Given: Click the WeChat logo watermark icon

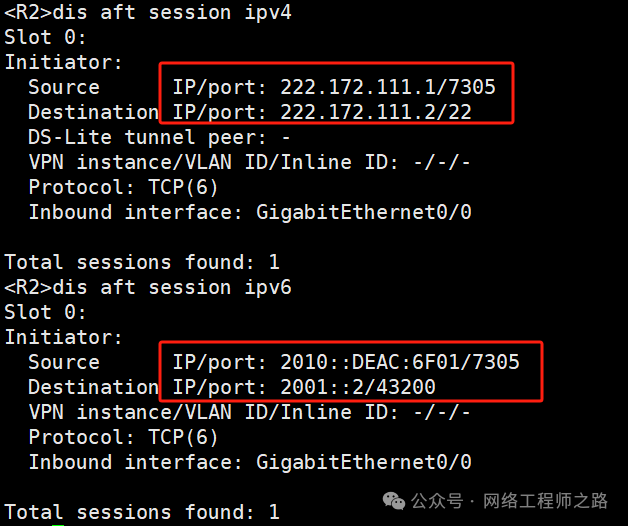Looking at the screenshot, I should coord(394,501).
